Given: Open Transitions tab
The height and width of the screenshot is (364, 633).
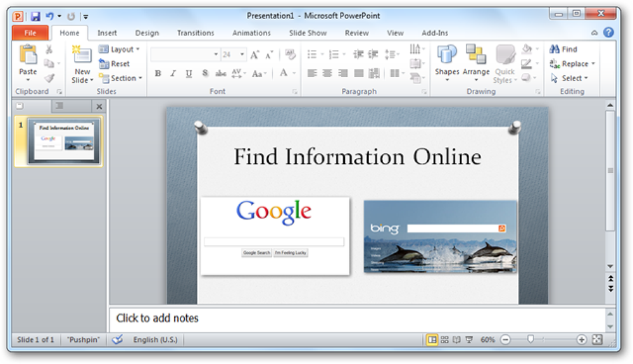Looking at the screenshot, I should [x=196, y=33].
